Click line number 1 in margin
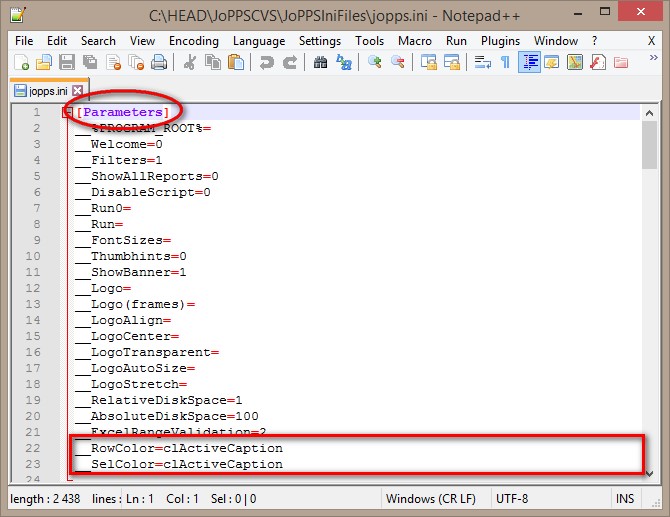This screenshot has height=517, width=670. pos(37,112)
